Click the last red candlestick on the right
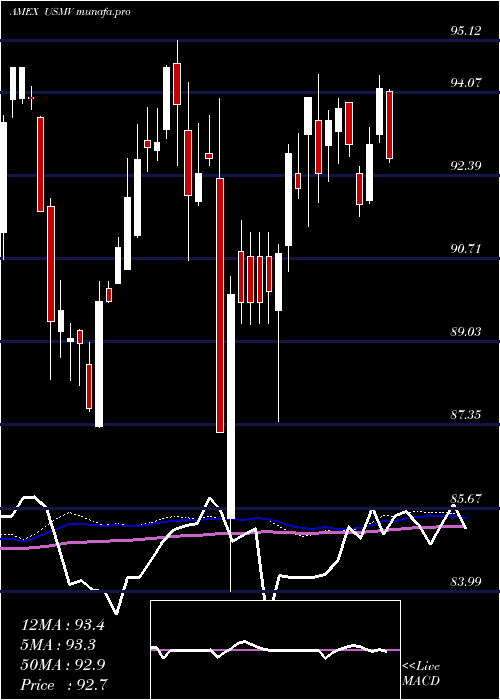 click(x=389, y=125)
